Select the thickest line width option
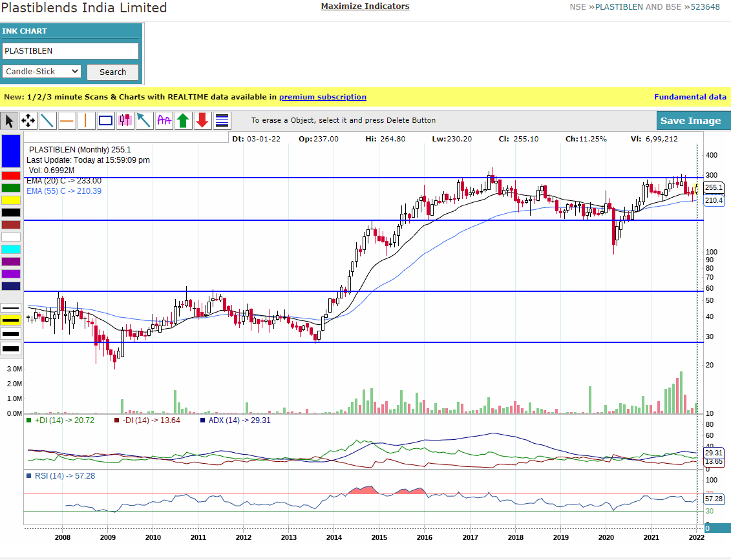731x560 pixels. click(11, 349)
